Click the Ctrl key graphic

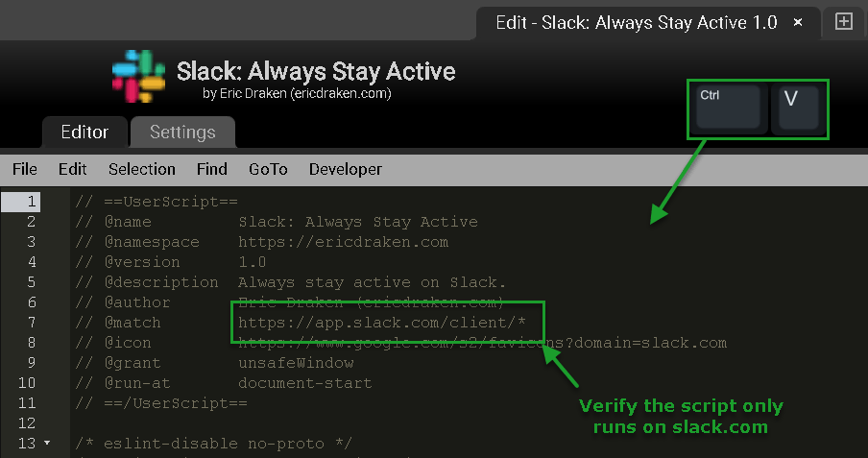tap(728, 108)
